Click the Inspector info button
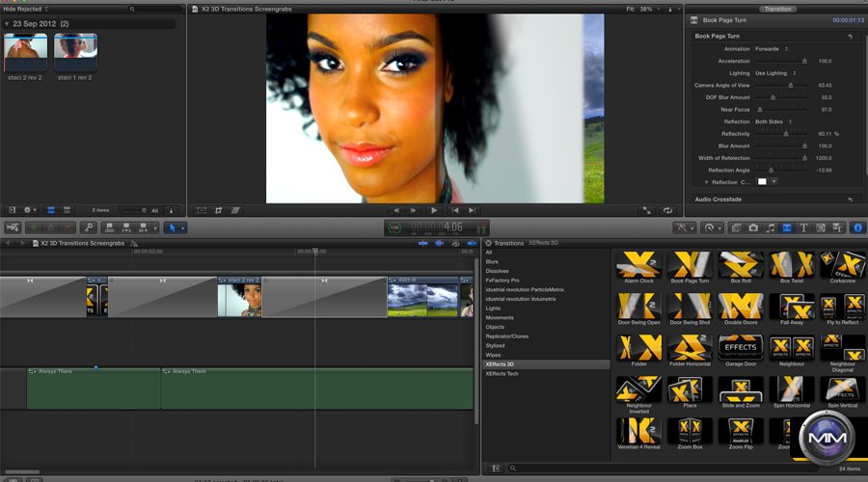Viewport: 868px width, 482px height. (857, 228)
